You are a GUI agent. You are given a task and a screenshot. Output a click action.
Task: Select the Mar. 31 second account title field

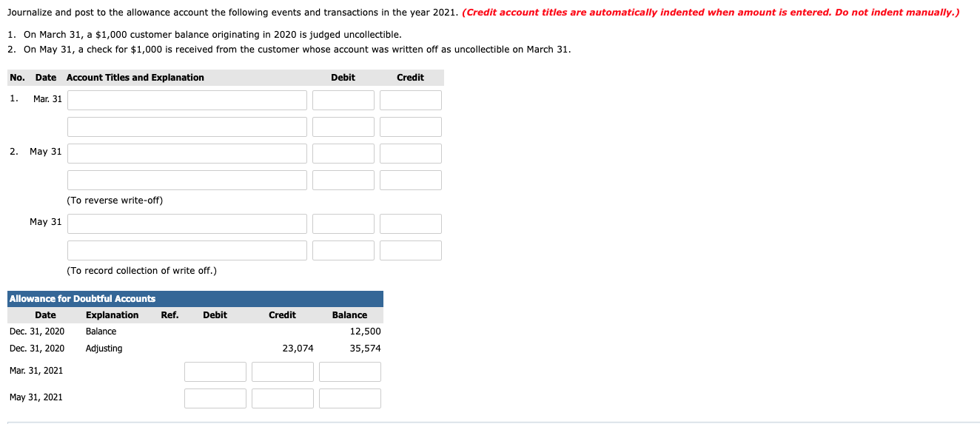(x=187, y=127)
